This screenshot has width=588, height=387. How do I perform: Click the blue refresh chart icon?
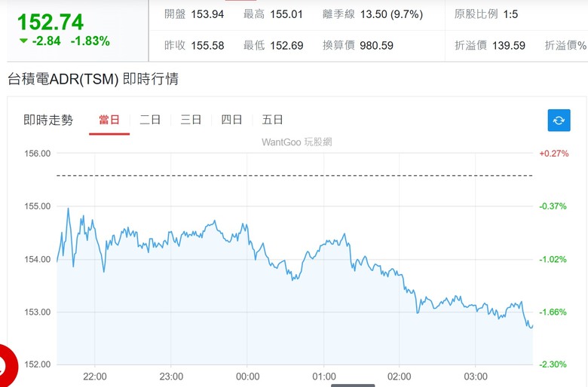click(x=559, y=120)
